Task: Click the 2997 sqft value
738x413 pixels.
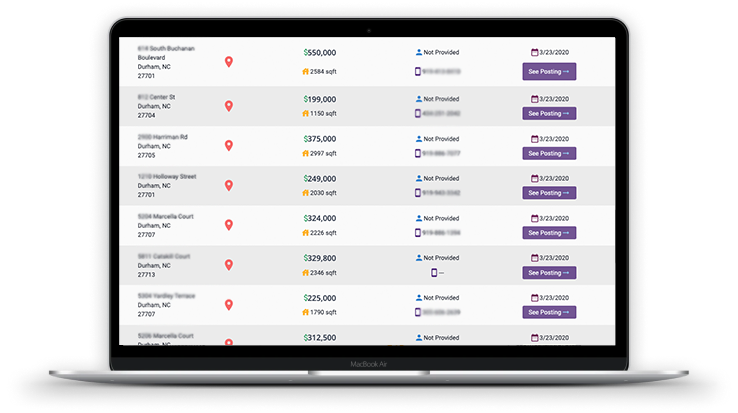Action: tap(323, 154)
